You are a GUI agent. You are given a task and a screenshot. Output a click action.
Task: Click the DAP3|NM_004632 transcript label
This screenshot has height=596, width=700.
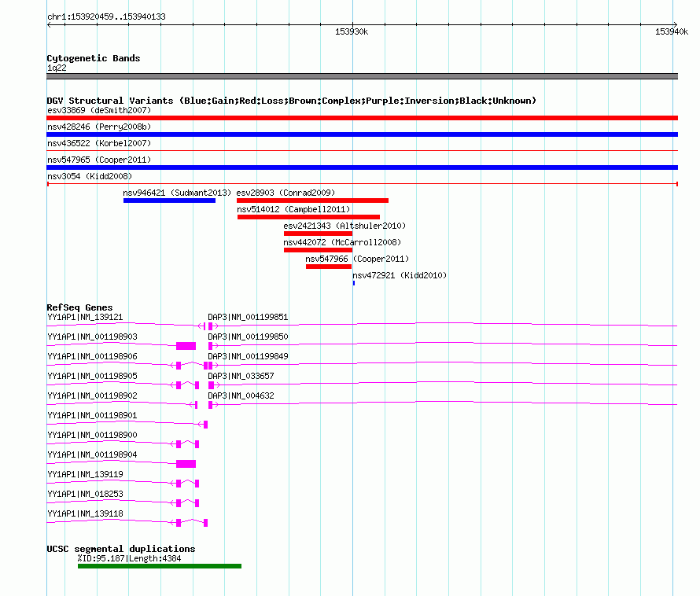(x=241, y=396)
